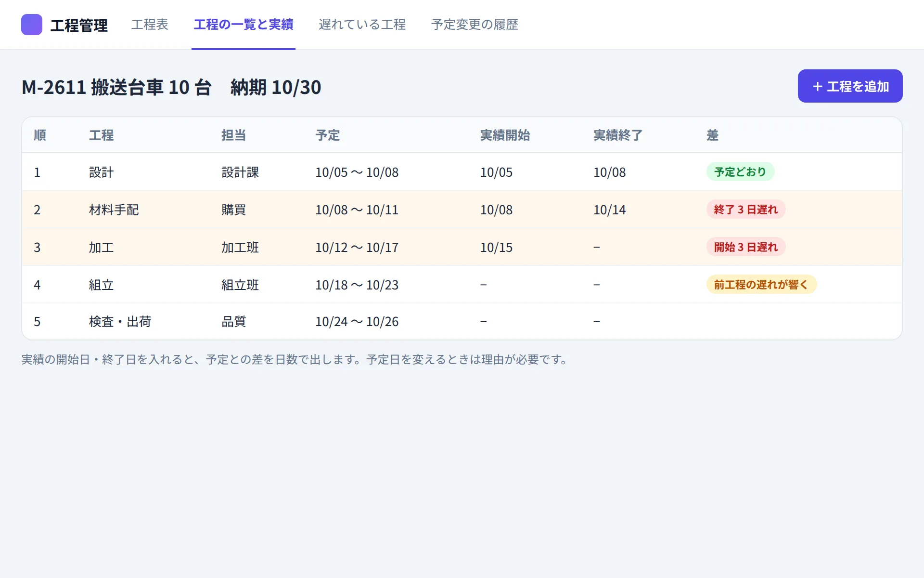
Task: Click the 品質 assignee cell
Action: coord(234,321)
